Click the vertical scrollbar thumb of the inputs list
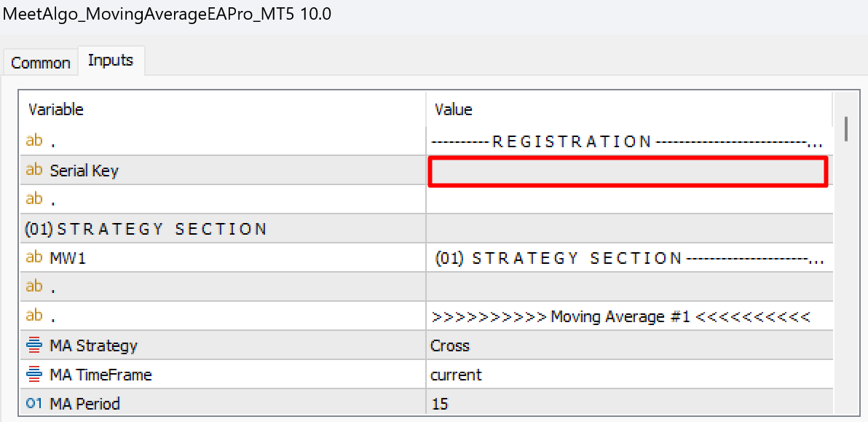868x422 pixels. pos(846,129)
